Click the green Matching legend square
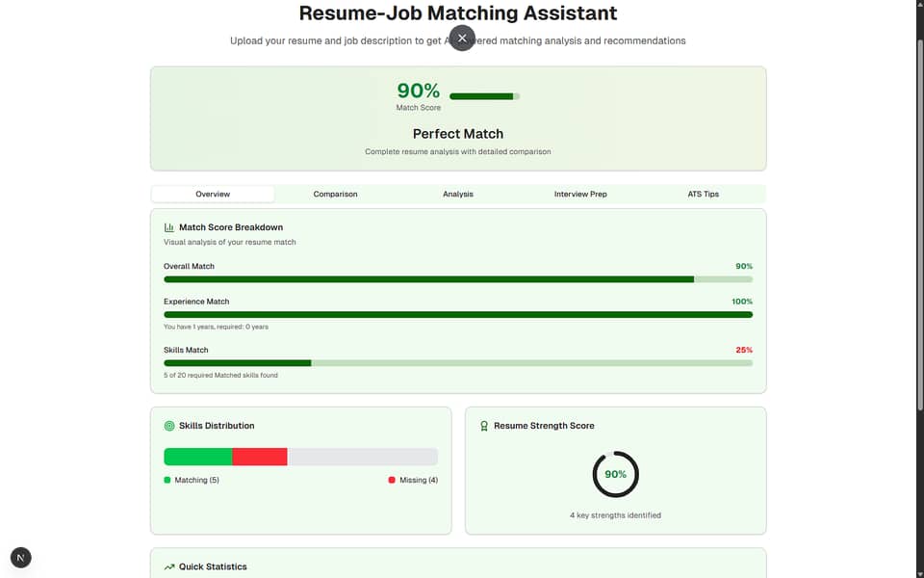This screenshot has height=578, width=924. (167, 480)
